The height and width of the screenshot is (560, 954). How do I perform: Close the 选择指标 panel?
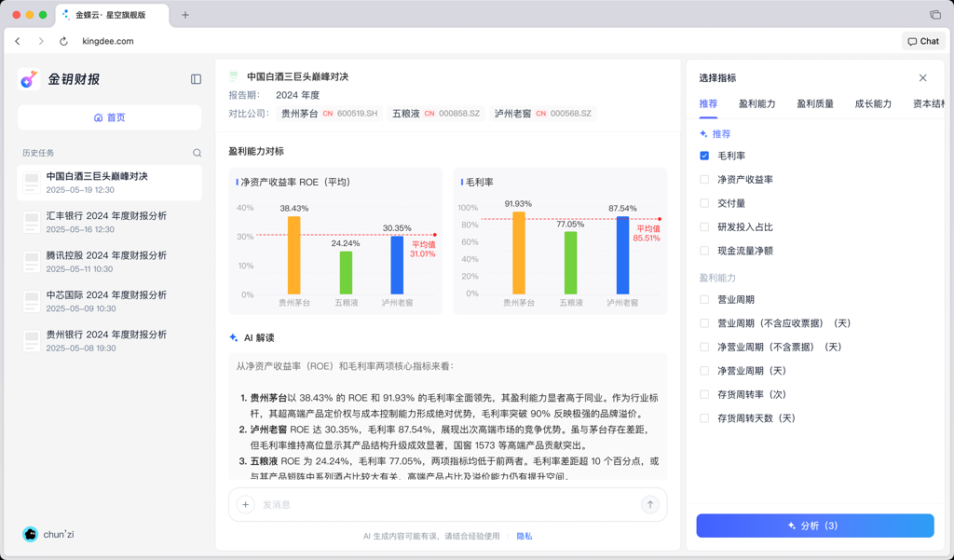point(922,78)
